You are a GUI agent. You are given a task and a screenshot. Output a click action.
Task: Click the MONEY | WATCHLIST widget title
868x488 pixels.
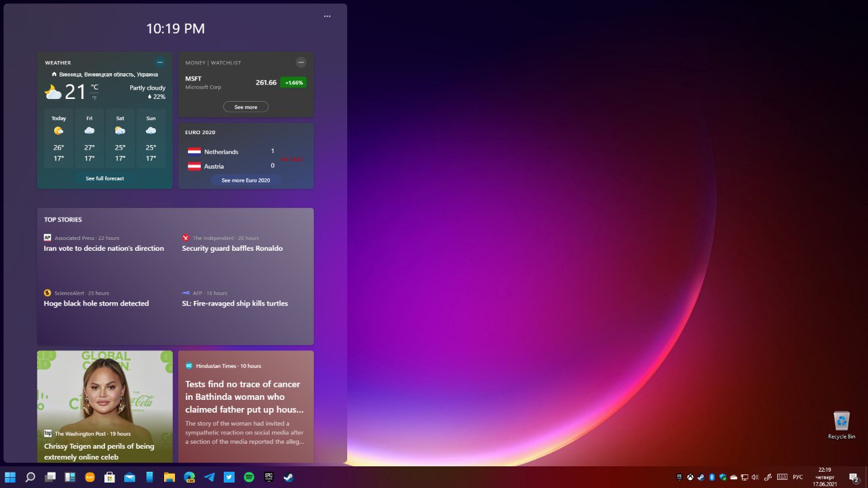(x=213, y=62)
